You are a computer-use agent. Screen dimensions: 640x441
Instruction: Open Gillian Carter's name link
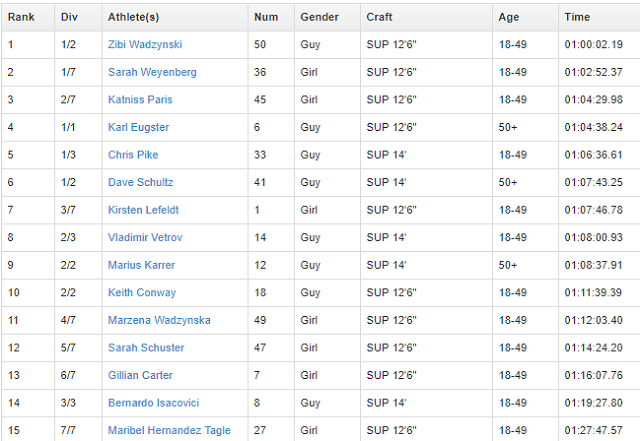point(140,375)
